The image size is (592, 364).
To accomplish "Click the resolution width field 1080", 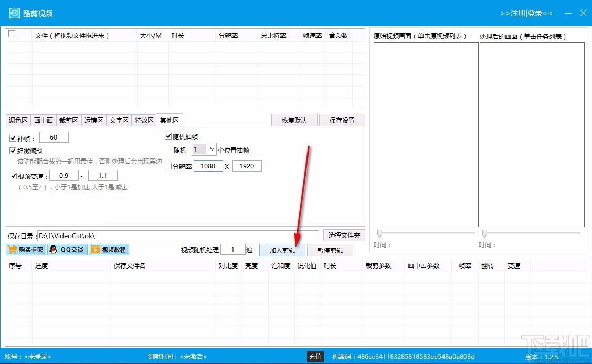I will point(208,166).
